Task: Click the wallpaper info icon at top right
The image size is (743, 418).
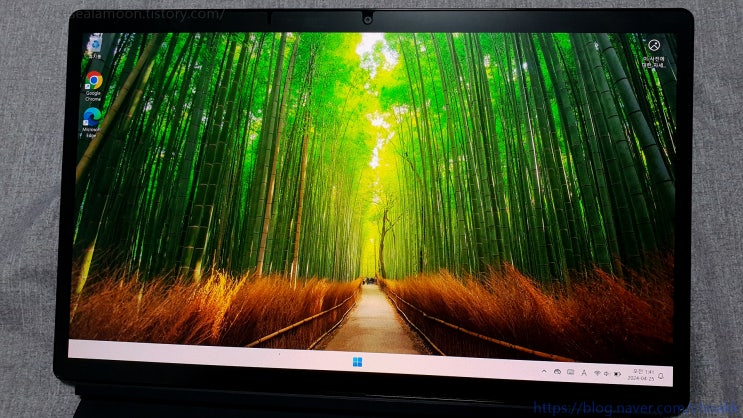Action: click(x=654, y=45)
